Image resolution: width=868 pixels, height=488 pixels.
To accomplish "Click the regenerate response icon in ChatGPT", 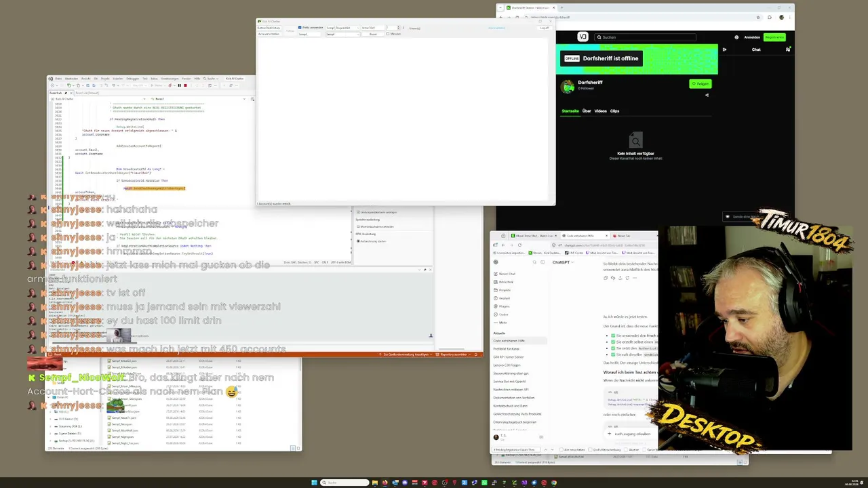I will (627, 278).
